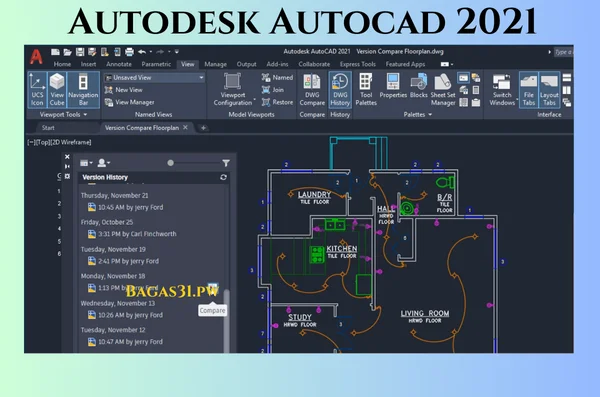600x397 pixels.
Task: Click the date range slider handle
Action: 171,163
